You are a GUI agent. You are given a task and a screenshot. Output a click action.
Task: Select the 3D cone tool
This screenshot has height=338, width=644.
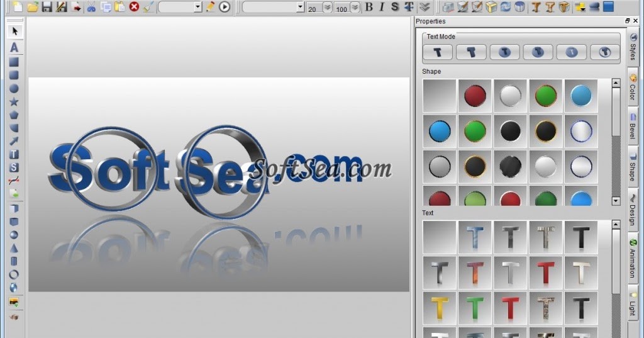coord(14,248)
